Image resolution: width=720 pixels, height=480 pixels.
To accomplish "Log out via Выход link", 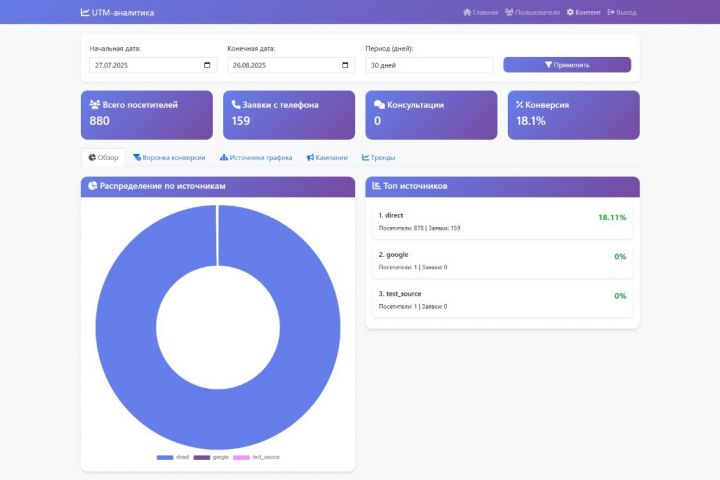I will [x=622, y=12].
